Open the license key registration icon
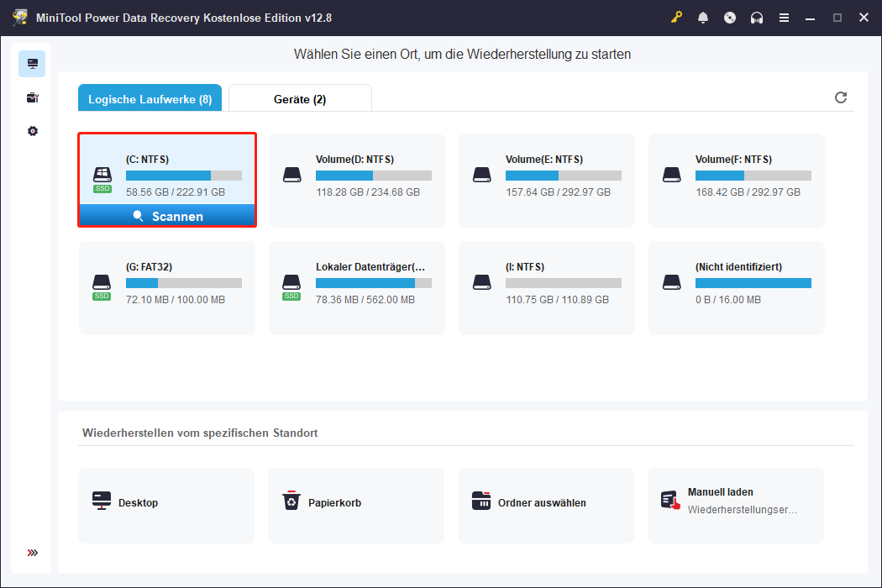 pos(676,17)
